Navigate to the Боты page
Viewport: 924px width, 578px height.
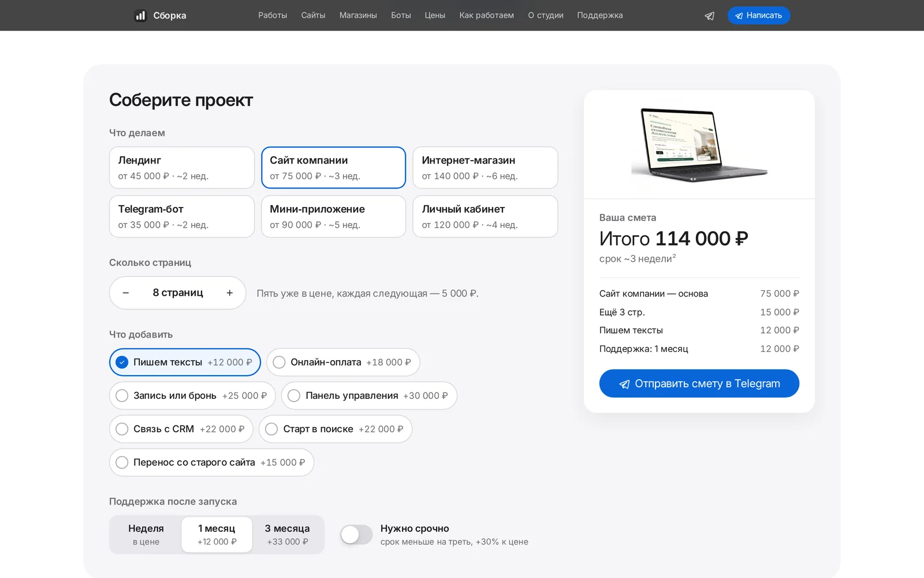[x=401, y=16]
